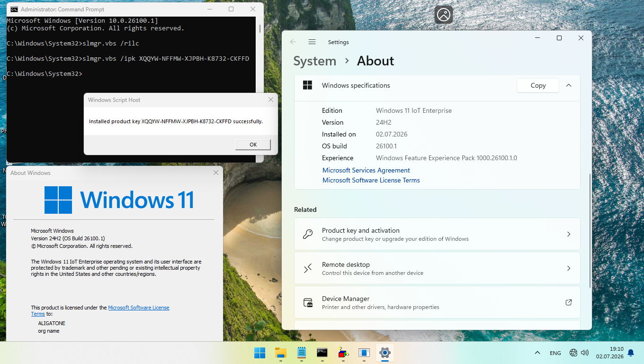Click the Remote desktop icon
This screenshot has width=644, height=364.
(x=308, y=268)
